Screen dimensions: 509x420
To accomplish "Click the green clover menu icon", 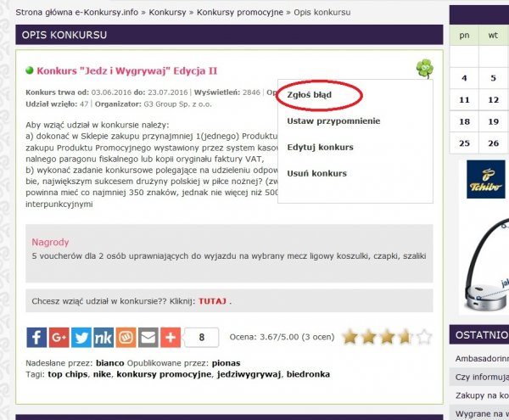I will (424, 69).
